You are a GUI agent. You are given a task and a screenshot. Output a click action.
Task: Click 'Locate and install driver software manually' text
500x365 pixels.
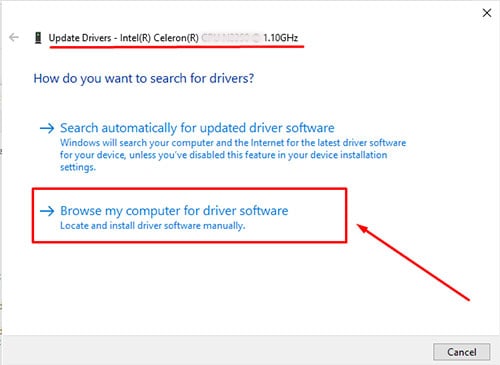click(153, 226)
